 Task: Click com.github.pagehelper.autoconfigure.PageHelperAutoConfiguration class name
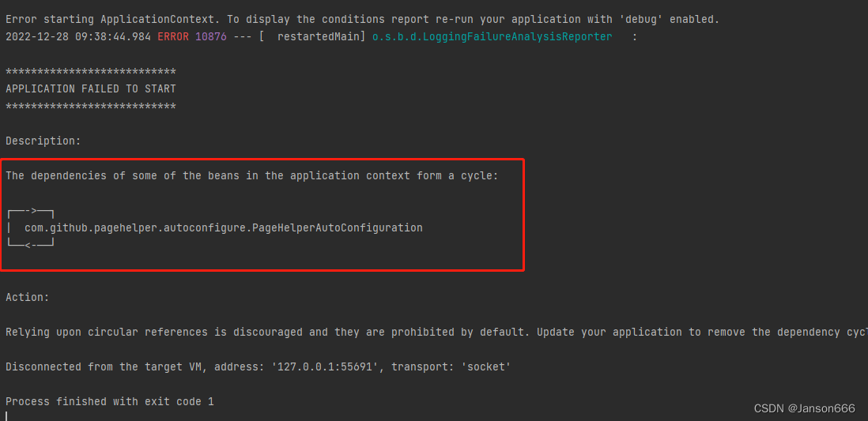click(224, 228)
